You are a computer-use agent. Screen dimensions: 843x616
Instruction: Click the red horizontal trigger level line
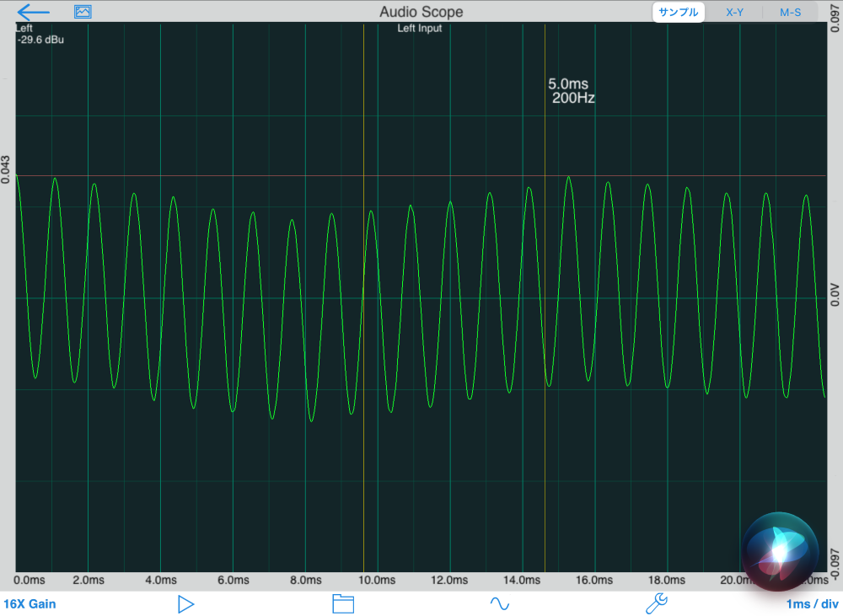[x=253, y=176]
